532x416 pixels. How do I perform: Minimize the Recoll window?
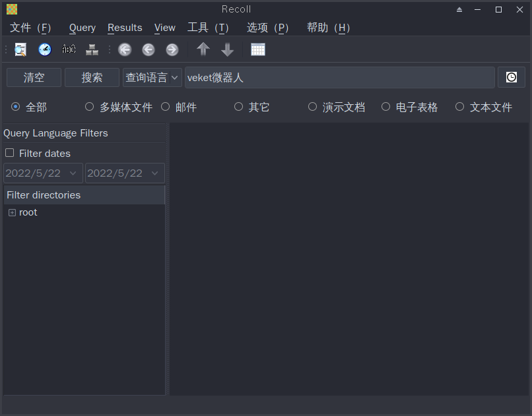478,9
